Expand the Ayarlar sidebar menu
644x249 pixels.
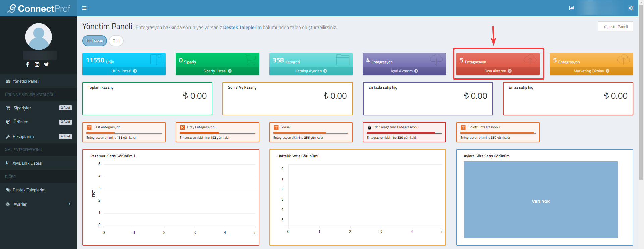point(39,204)
